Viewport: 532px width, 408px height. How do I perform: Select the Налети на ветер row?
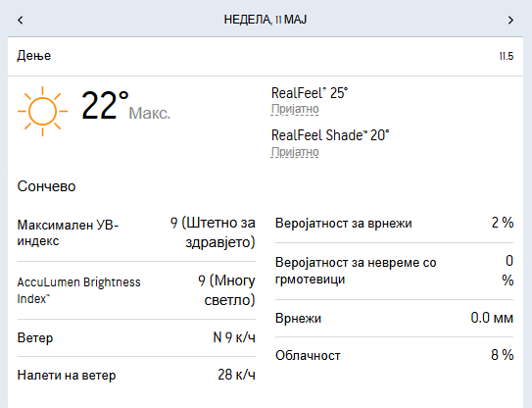click(136, 375)
